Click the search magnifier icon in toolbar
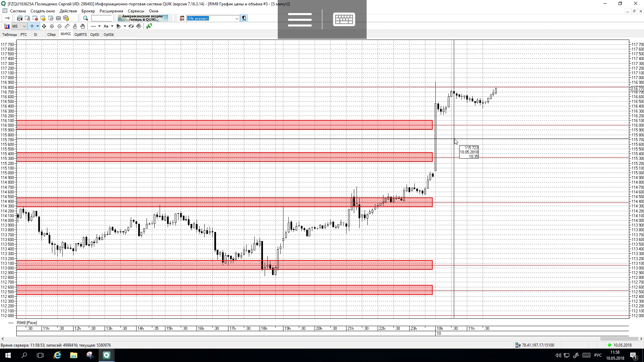The width and height of the screenshot is (644, 362). tap(86, 18)
